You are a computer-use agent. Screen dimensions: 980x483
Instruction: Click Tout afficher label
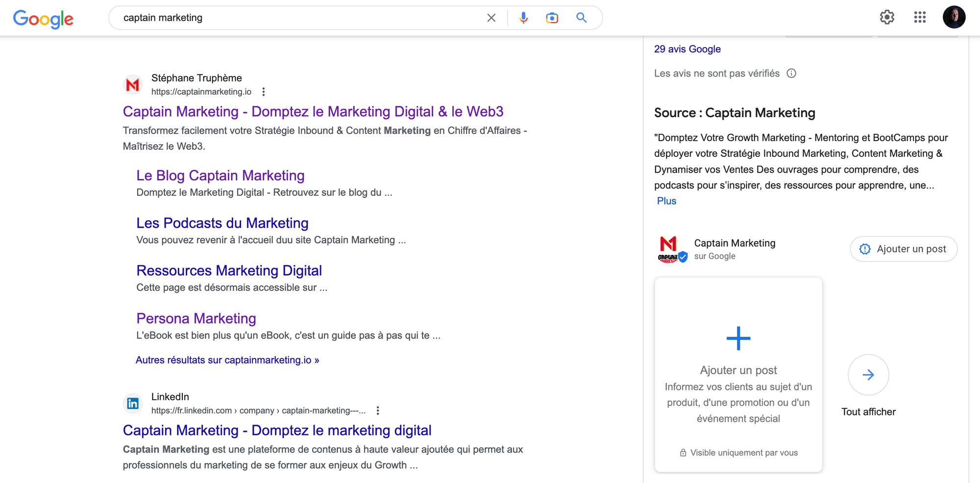point(868,412)
